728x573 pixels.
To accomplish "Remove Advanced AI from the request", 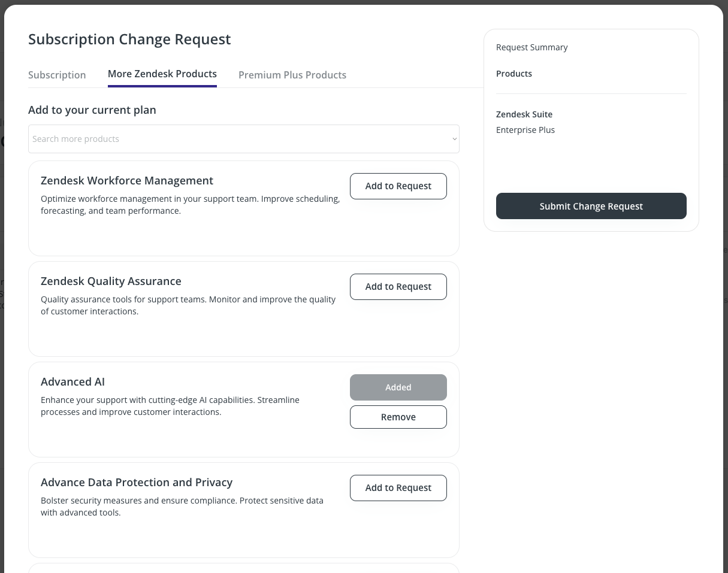I will point(398,417).
